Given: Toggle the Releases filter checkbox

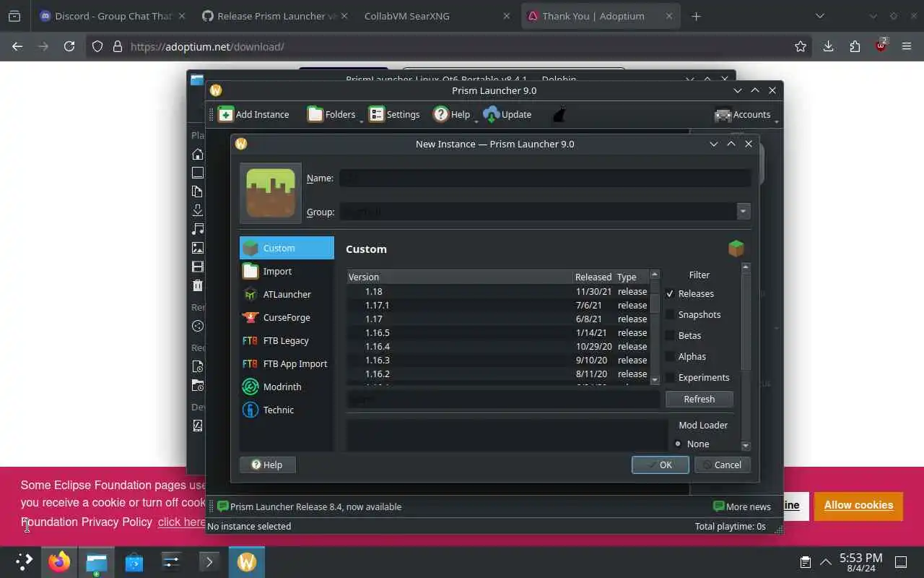Looking at the screenshot, I should click(670, 293).
